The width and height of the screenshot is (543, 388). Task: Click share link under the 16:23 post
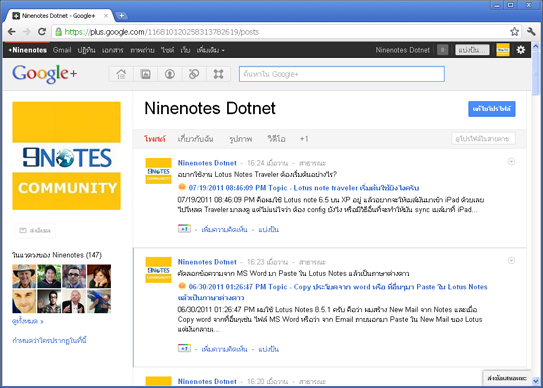click(268, 349)
